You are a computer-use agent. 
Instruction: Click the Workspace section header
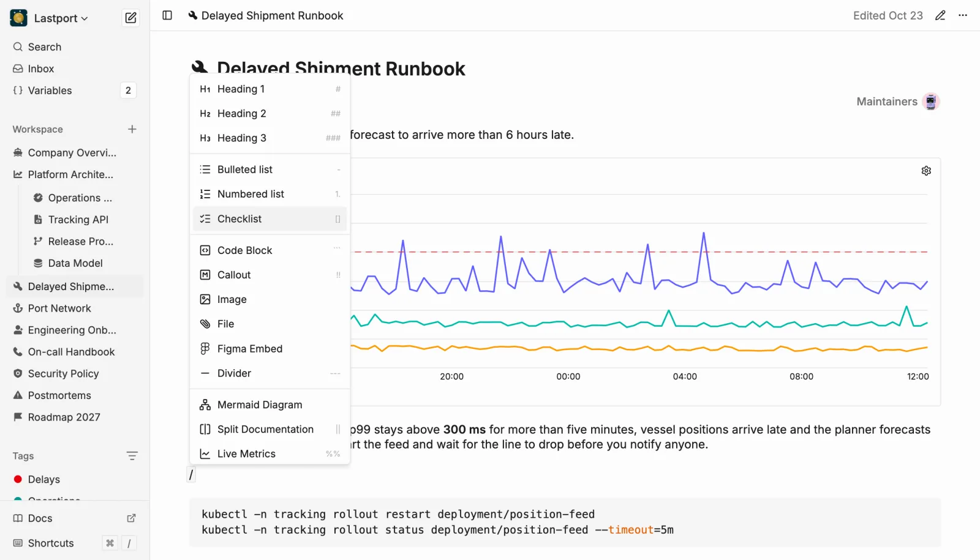pyautogui.click(x=37, y=129)
